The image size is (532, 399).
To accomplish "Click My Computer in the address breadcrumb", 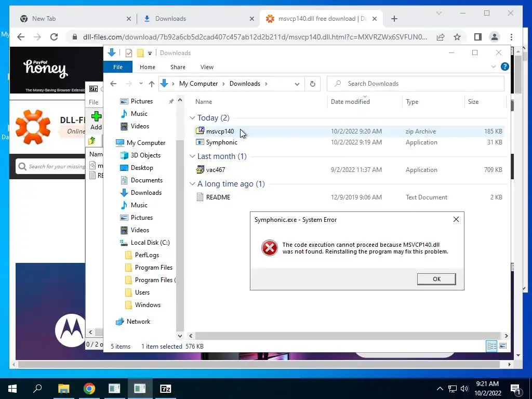I will 198,84.
